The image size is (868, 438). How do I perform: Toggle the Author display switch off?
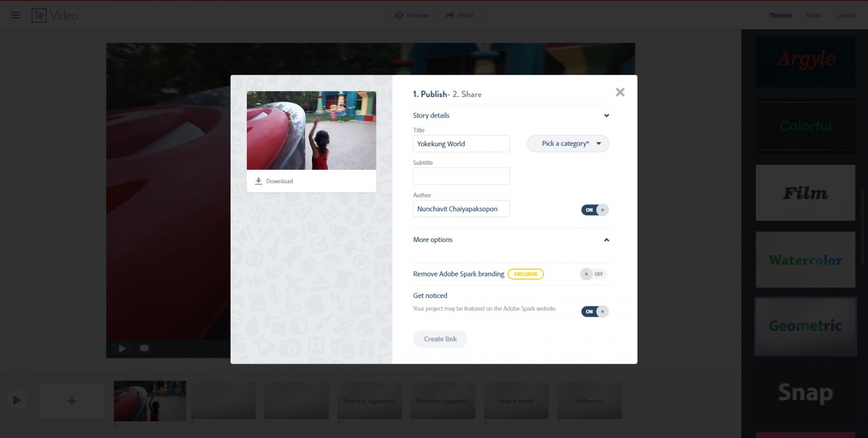(x=595, y=210)
